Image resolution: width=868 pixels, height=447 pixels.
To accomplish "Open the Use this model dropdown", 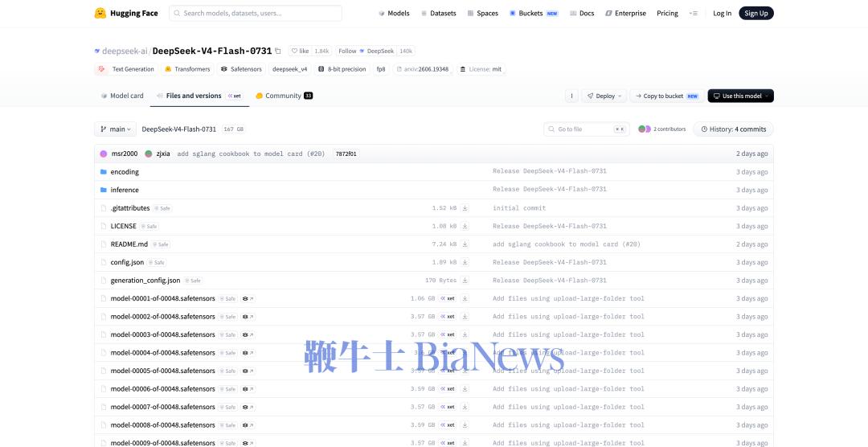I will coord(741,96).
